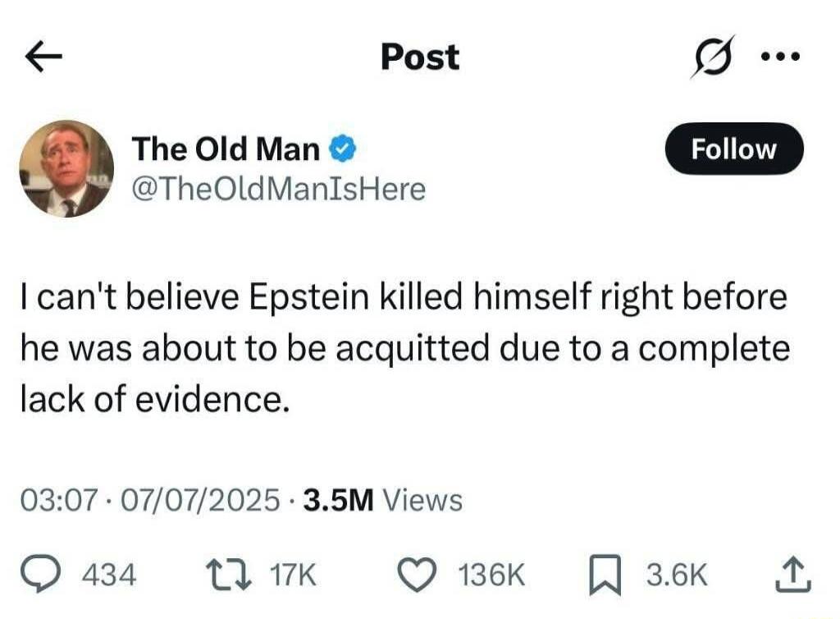Follow The Old Man account
The image size is (840, 619).
point(734,149)
